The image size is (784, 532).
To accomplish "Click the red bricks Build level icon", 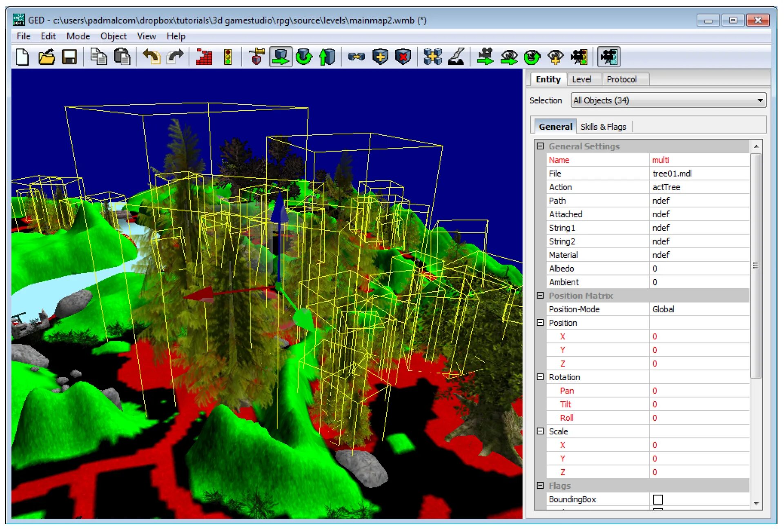I will point(204,57).
